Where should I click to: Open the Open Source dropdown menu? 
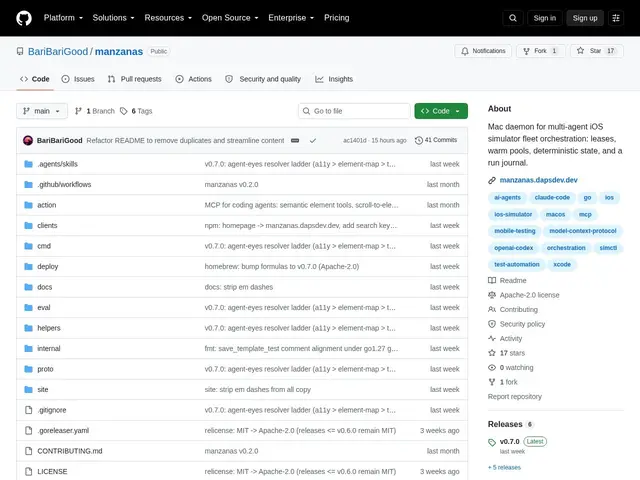click(x=230, y=18)
